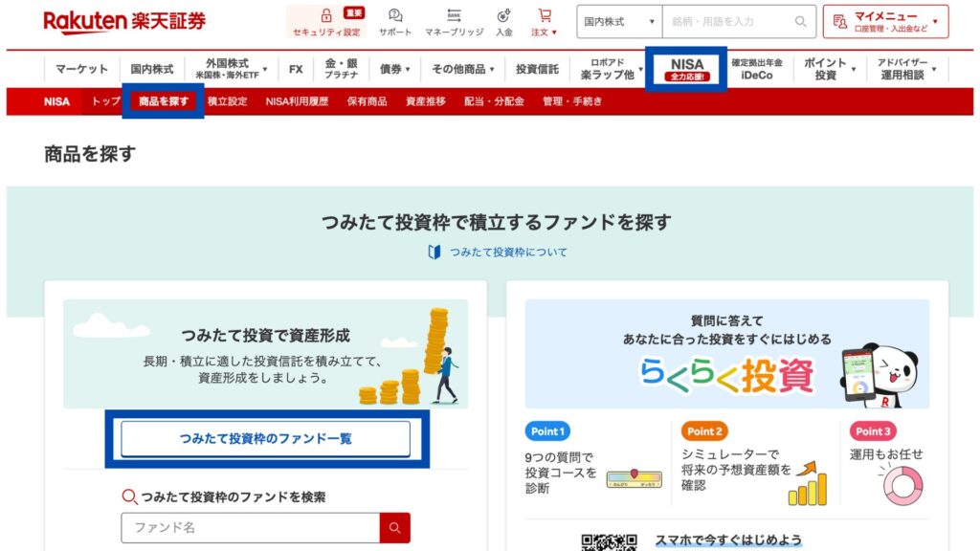Image resolution: width=980 pixels, height=551 pixels.
Task: Open the つみたて投資枠について link
Action: coord(508,253)
